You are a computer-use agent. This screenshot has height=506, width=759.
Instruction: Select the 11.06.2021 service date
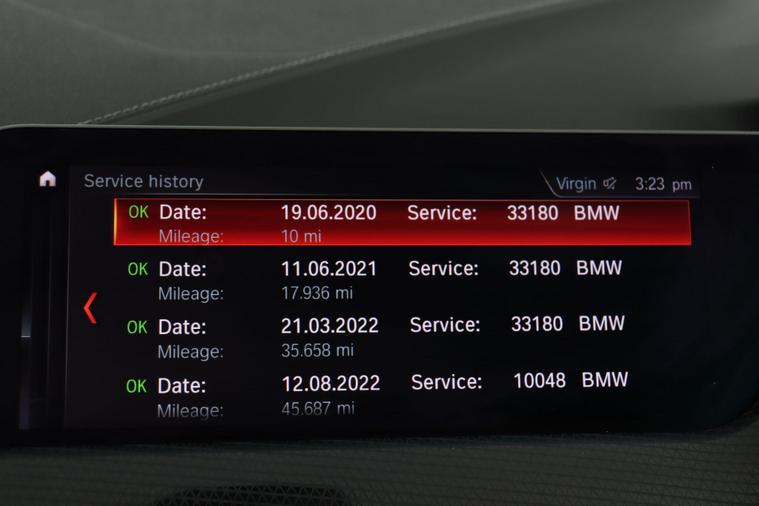(x=329, y=269)
